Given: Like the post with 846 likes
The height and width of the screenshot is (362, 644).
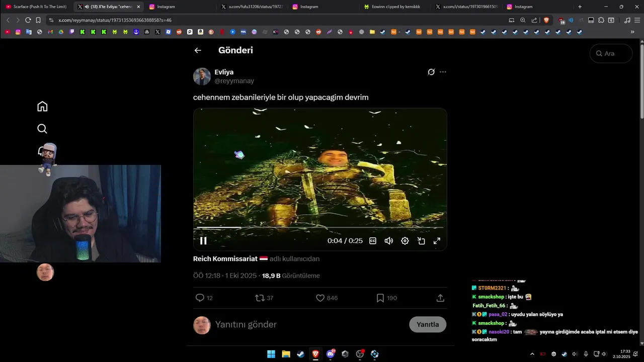Looking at the screenshot, I should (x=320, y=298).
